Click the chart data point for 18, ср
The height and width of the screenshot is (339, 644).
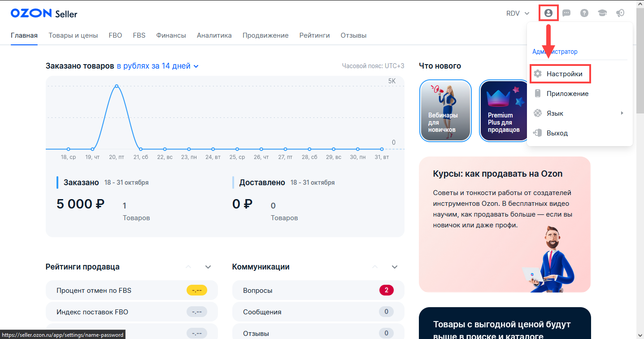pyautogui.click(x=68, y=149)
